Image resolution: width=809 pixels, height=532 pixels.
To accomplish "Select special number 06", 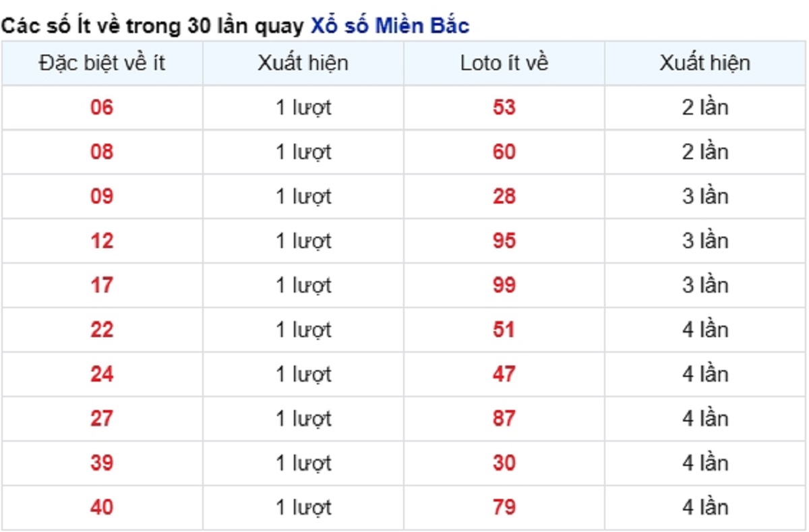I will tap(102, 107).
